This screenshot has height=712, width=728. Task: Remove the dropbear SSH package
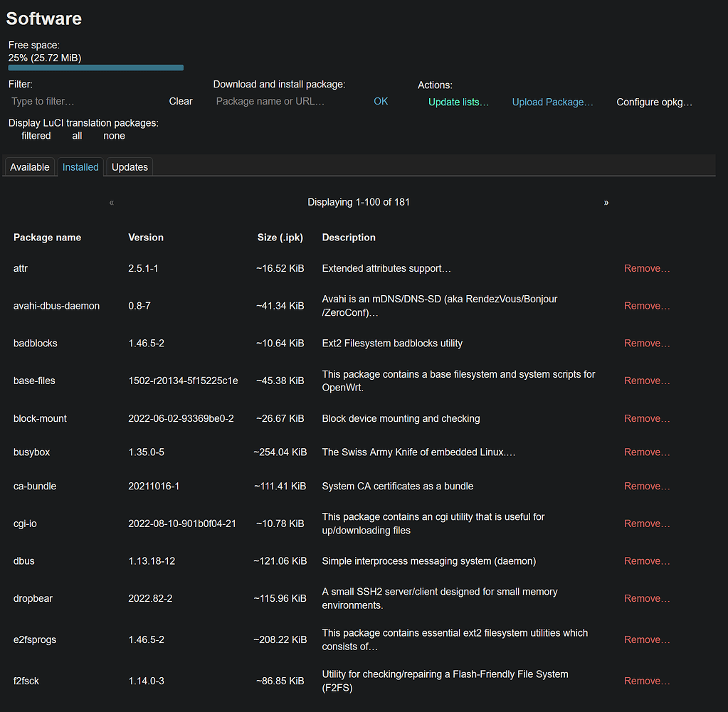[646, 598]
